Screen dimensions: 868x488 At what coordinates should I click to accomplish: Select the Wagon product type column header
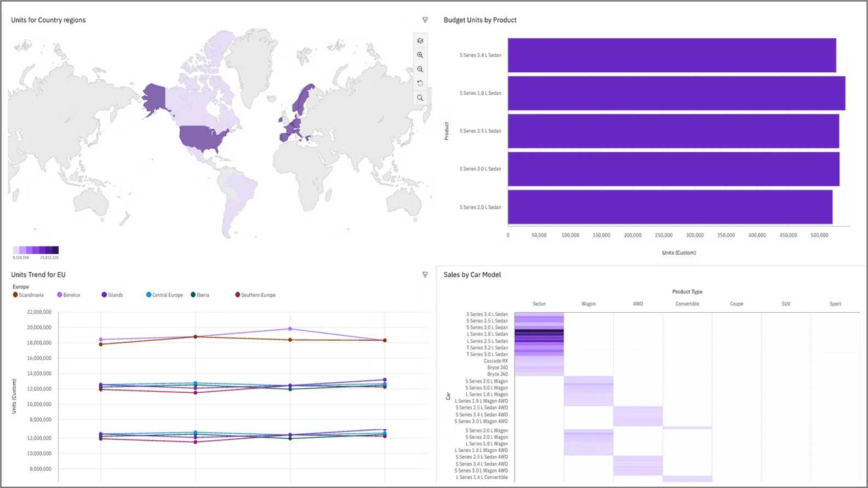click(x=589, y=304)
